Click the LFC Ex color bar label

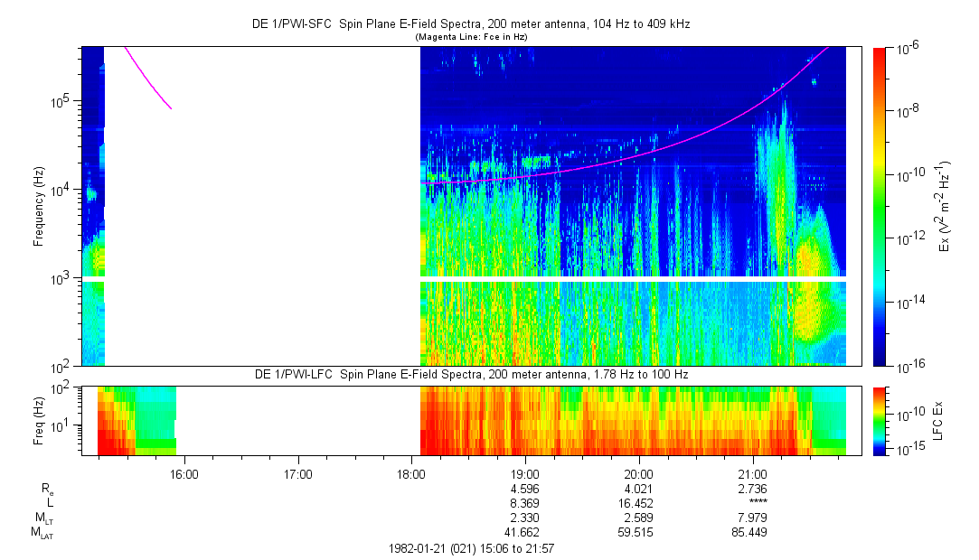[939, 420]
